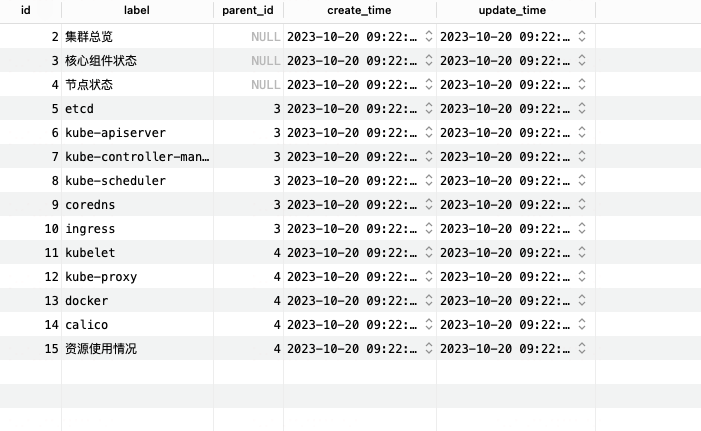Click update_time stepper for coredns row

click(582, 204)
